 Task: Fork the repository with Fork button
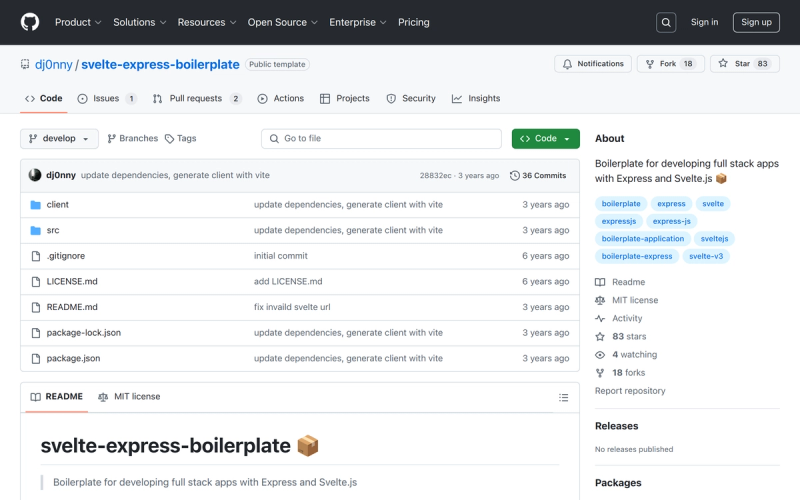coord(670,64)
